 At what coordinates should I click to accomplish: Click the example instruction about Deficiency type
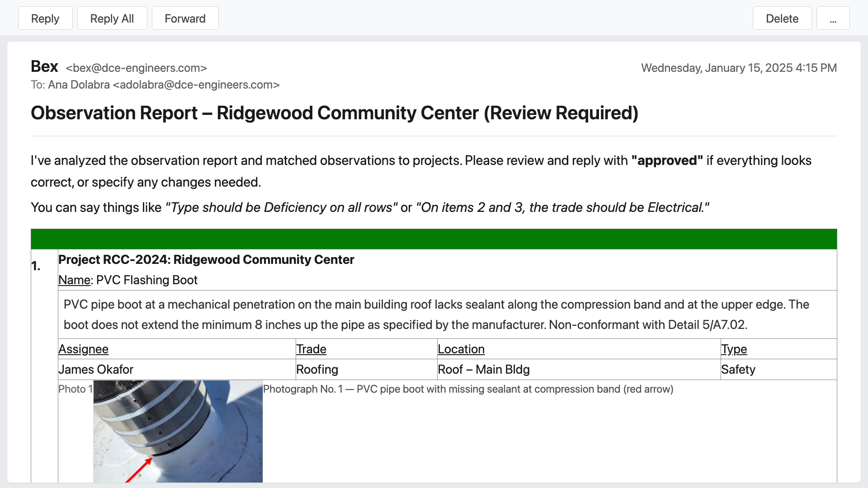click(x=281, y=207)
